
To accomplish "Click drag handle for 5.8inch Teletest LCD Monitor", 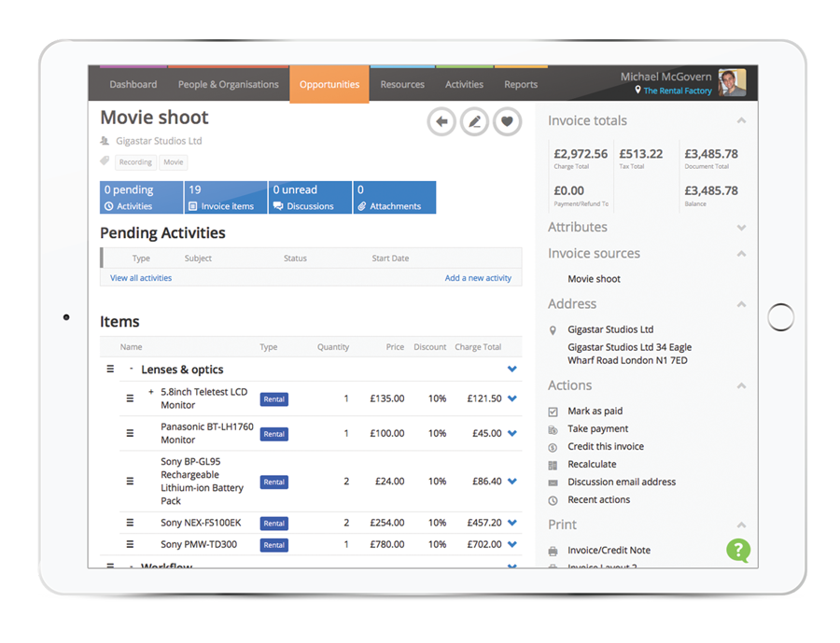I will pos(130,398).
